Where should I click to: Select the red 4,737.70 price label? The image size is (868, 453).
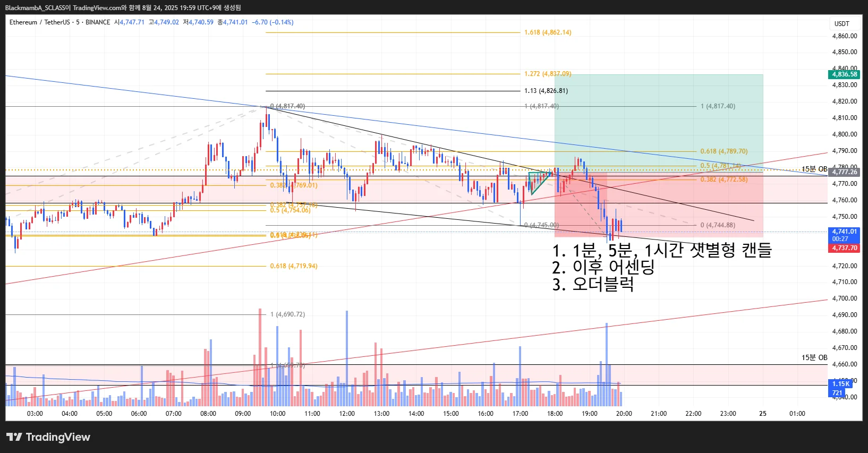pos(844,248)
